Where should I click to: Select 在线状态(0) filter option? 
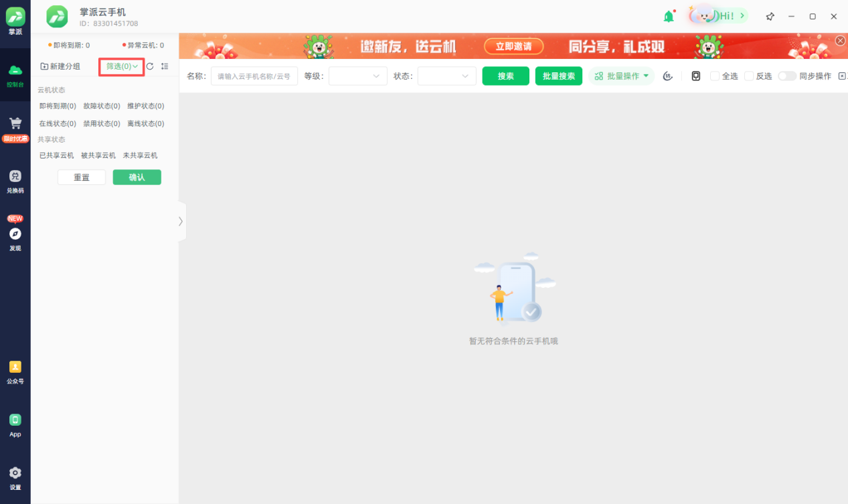click(58, 123)
